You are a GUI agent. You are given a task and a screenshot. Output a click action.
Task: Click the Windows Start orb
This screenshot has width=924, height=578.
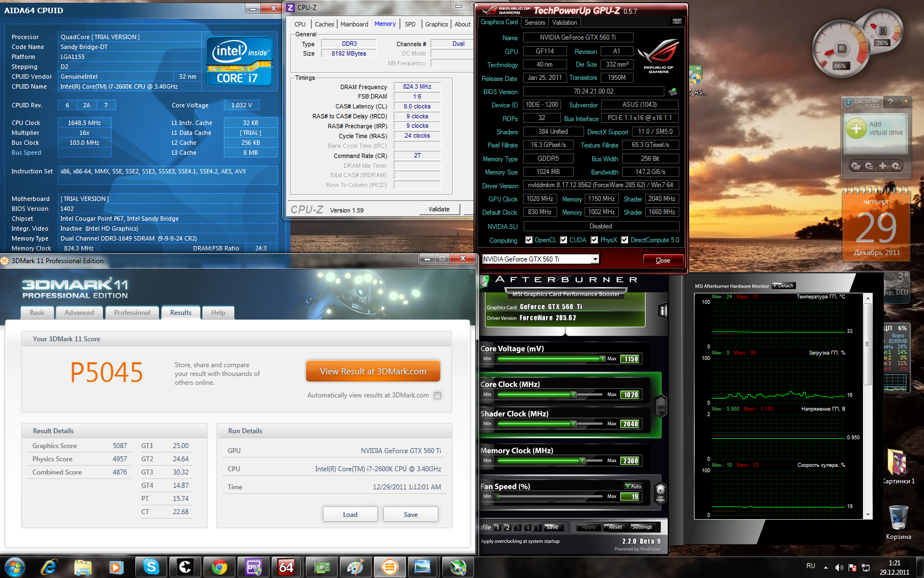15,566
